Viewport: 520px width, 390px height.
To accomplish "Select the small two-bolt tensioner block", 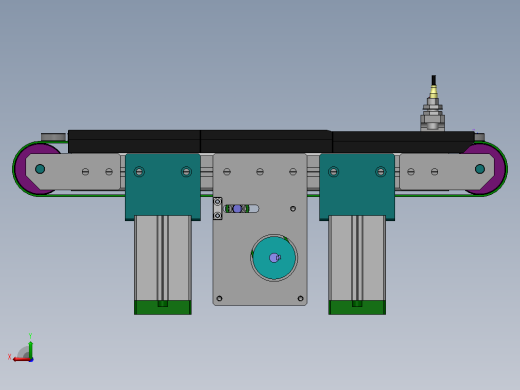I will (x=217, y=209).
